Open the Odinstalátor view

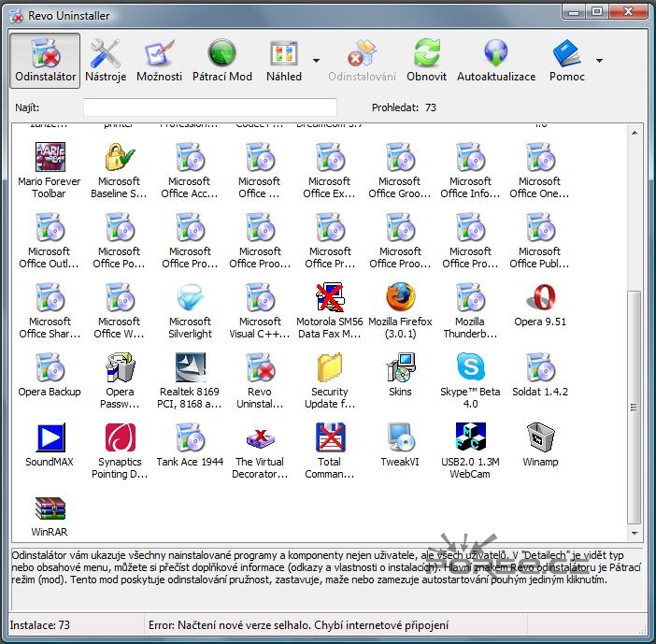pyautogui.click(x=45, y=61)
